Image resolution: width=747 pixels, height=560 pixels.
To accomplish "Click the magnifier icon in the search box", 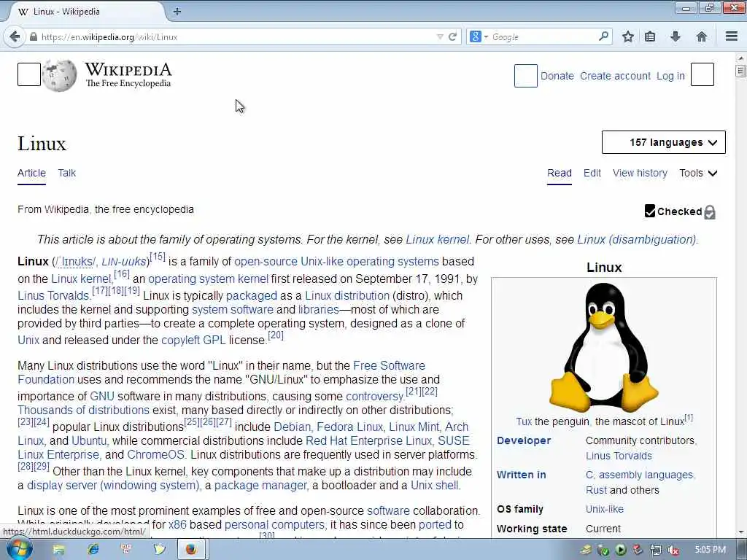I will tap(603, 36).
